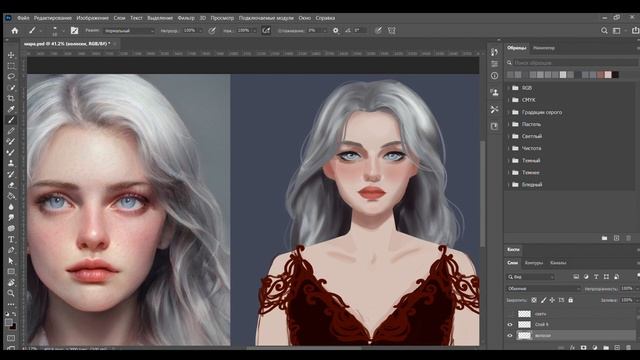The width and height of the screenshot is (640, 360).
Task: Hide the Слой 6 layer
Action: click(510, 324)
